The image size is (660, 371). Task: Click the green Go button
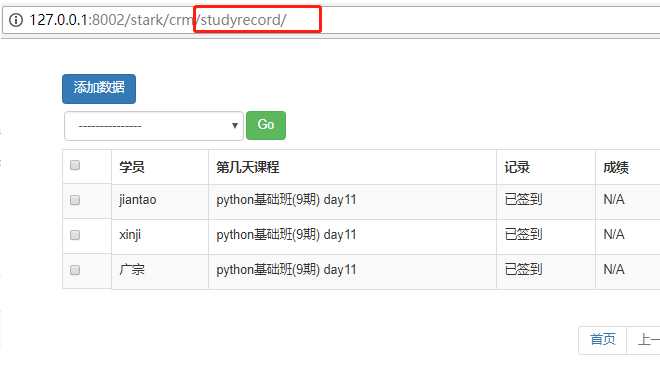(x=266, y=125)
